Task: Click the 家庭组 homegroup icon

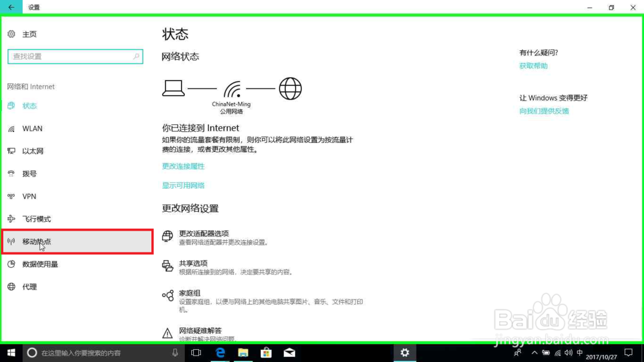Action: pyautogui.click(x=167, y=296)
